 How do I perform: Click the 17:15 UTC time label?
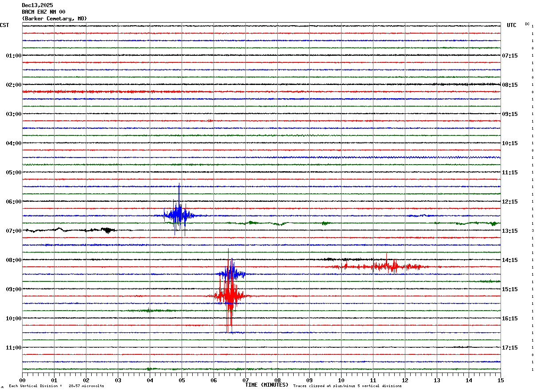click(509, 348)
